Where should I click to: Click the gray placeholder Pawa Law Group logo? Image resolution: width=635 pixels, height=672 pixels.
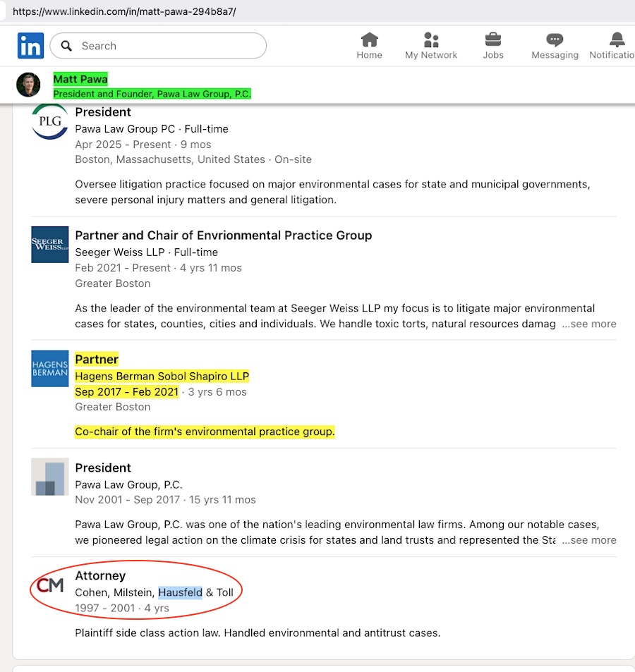pyautogui.click(x=50, y=477)
